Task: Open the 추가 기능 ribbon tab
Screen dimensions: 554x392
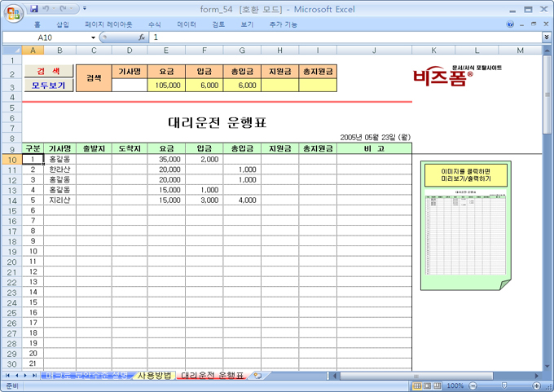Action: 284,24
